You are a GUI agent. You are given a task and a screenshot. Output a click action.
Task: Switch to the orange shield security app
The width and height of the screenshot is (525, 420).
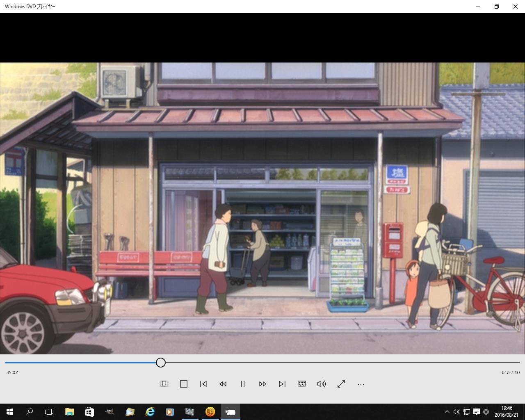[x=210, y=412]
